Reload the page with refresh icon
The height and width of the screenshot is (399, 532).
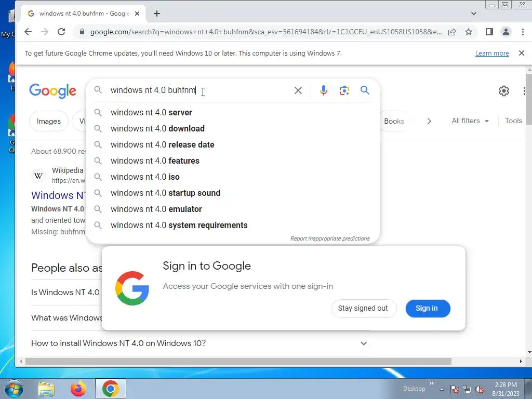[x=61, y=32]
